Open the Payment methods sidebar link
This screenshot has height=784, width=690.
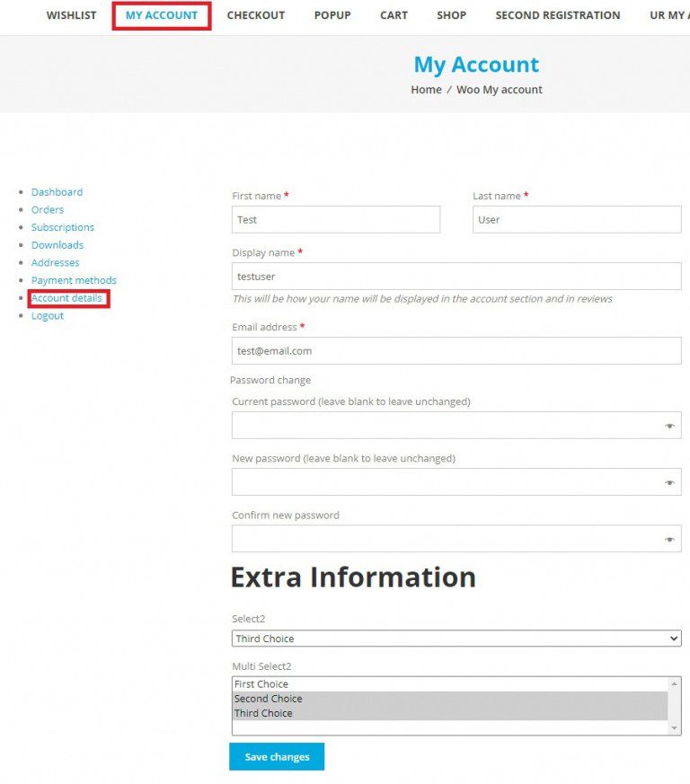coord(74,280)
